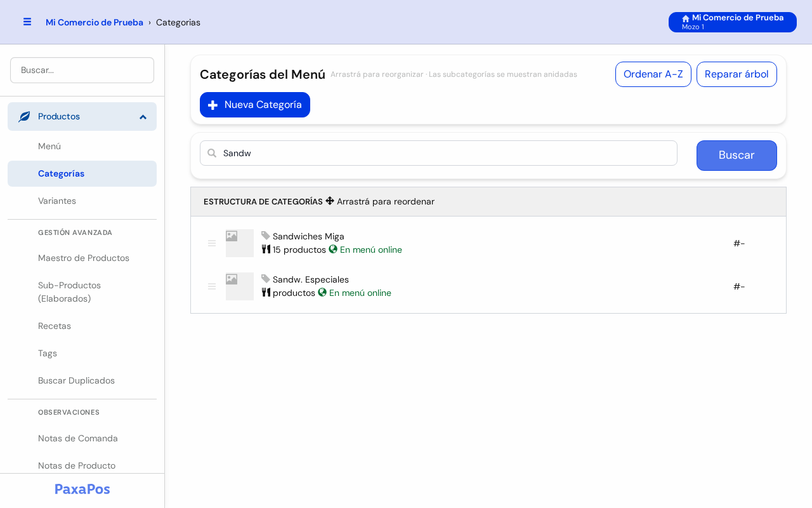Toggle the hamburger sidebar menu icon
Image resolution: width=812 pixels, height=508 pixels.
click(x=27, y=22)
